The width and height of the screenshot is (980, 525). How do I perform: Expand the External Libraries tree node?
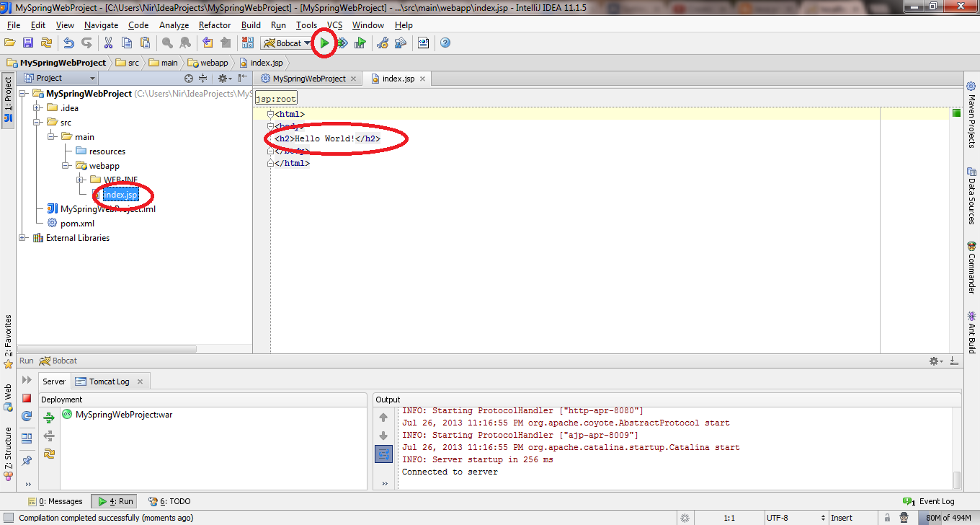click(23, 238)
